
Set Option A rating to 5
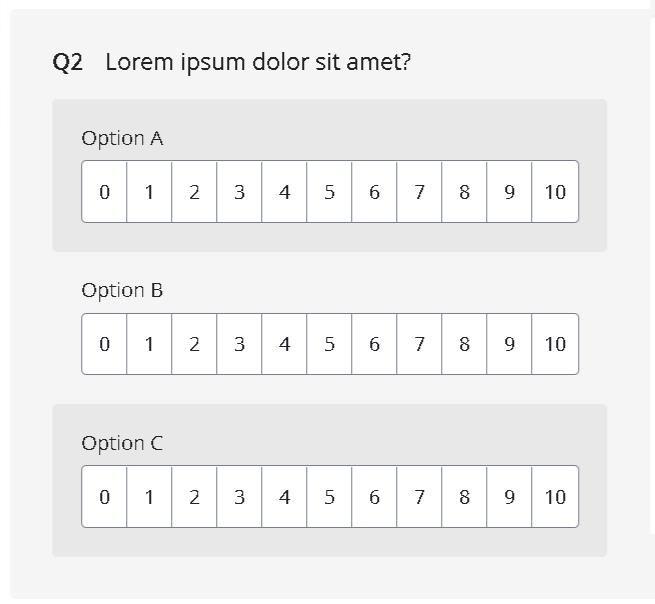pos(329,192)
